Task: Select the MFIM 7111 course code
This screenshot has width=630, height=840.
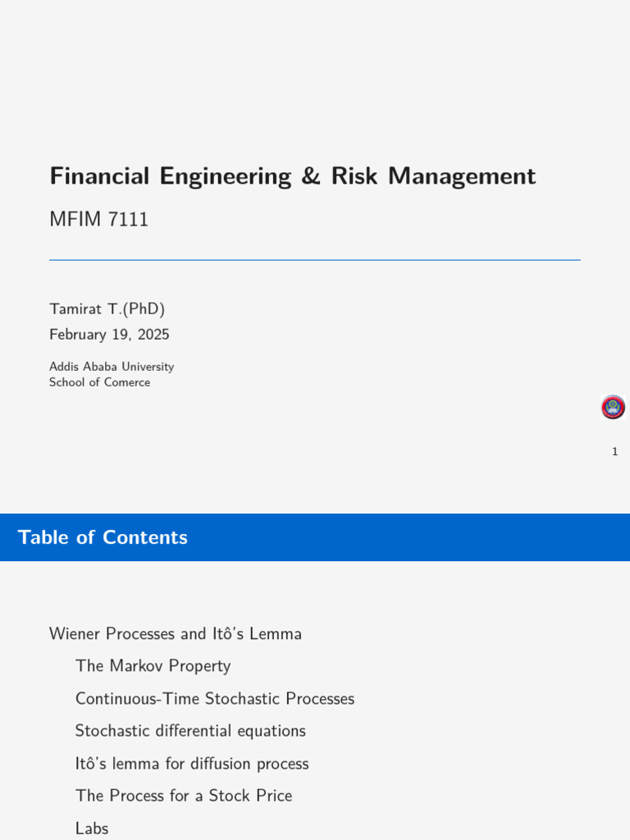Action: [x=98, y=220]
